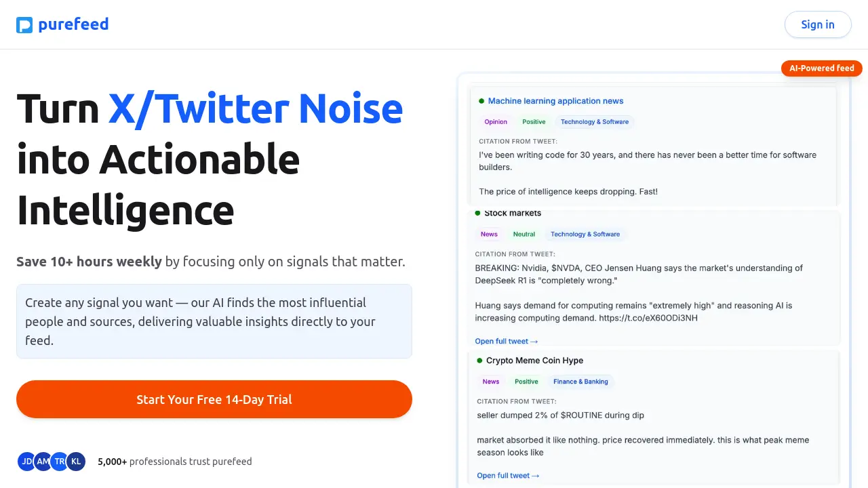Click green dot beside Crypto Meme Coin Hype
This screenshot has width=868, height=488.
(480, 361)
